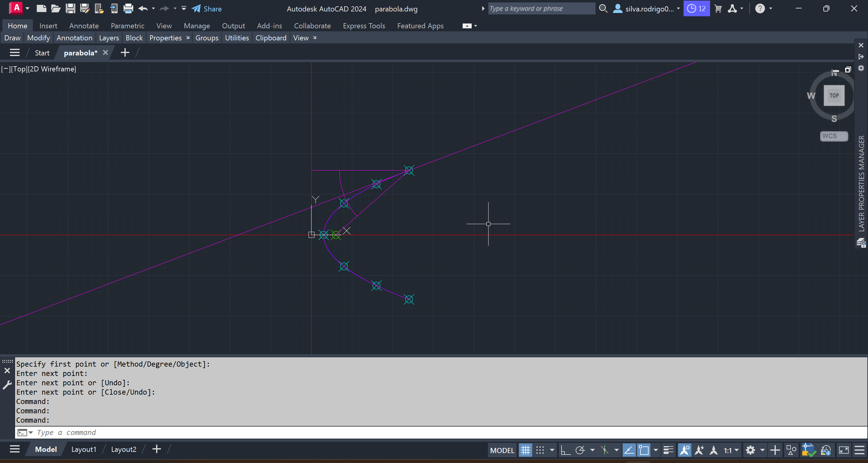Open the Express Tools ribbon tab

[x=364, y=26]
